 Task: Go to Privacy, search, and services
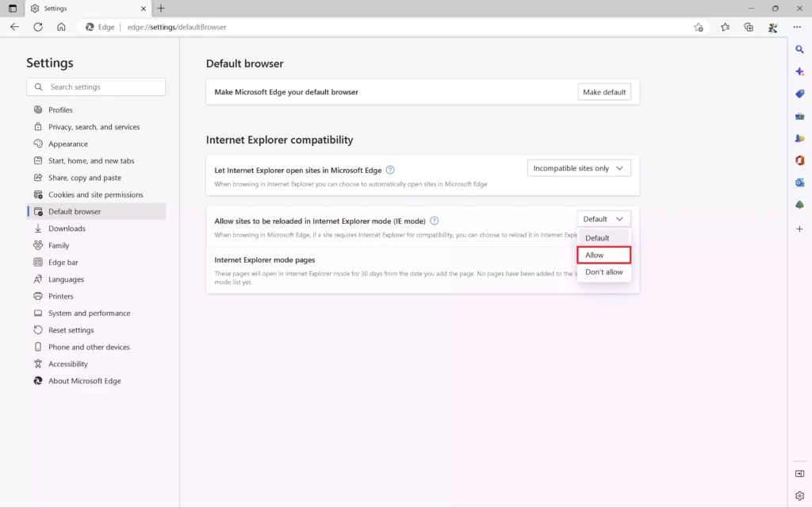pos(96,127)
